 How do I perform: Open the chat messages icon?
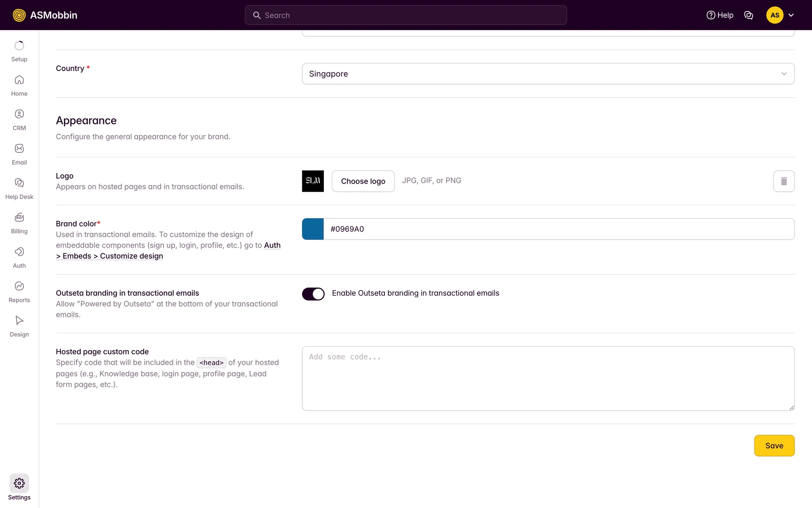pyautogui.click(x=748, y=15)
